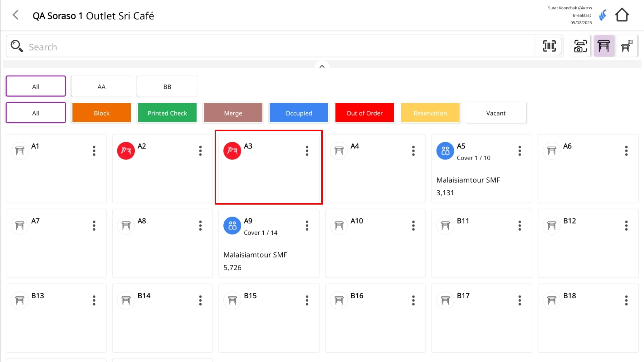Toggle the Vacant status filter
This screenshot has height=362, width=644.
click(x=496, y=113)
